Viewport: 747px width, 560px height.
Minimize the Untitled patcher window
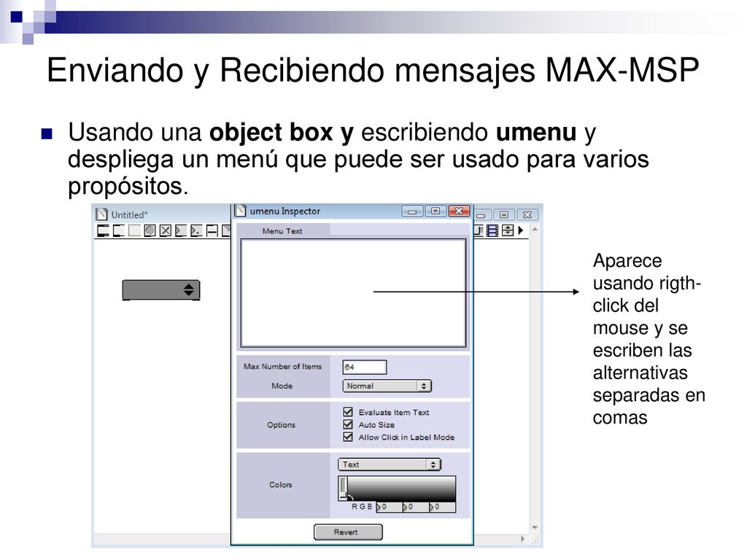(x=482, y=215)
